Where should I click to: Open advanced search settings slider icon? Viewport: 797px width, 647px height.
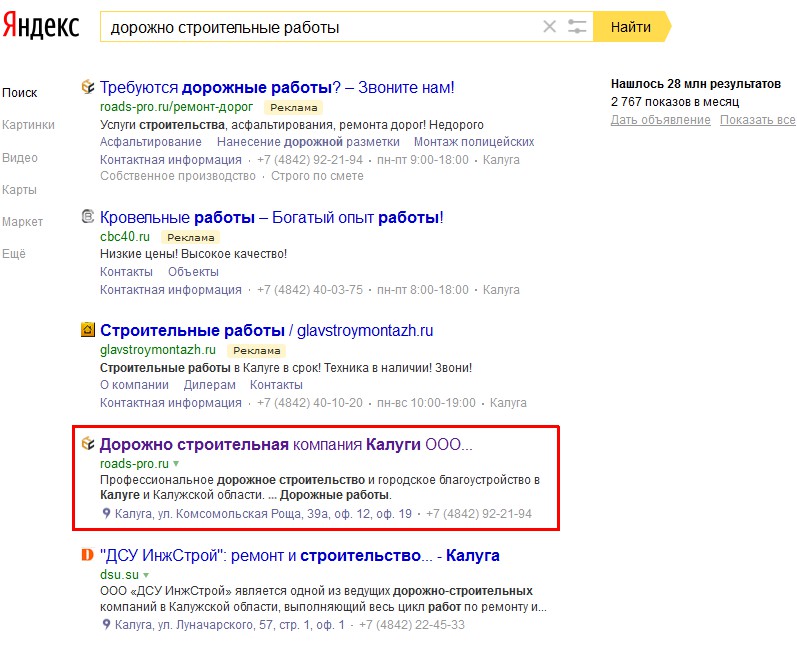[x=577, y=27]
